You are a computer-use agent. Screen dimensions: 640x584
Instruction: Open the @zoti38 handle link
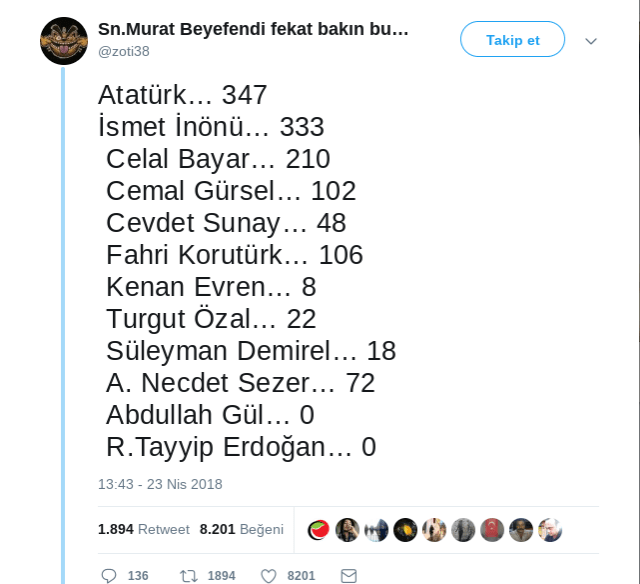pos(124,51)
